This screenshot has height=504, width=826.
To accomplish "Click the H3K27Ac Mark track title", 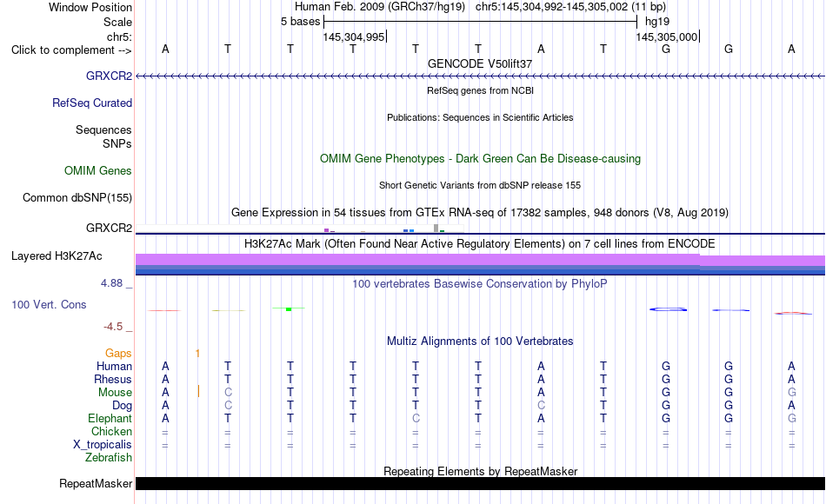I will 480,244.
